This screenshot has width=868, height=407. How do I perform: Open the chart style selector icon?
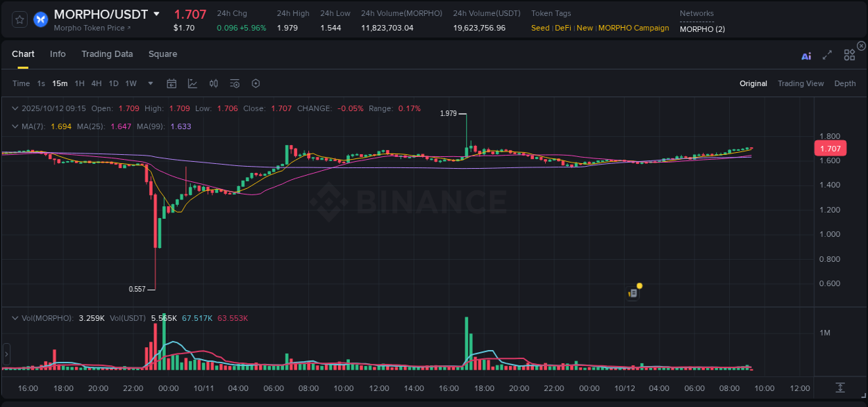tap(192, 83)
